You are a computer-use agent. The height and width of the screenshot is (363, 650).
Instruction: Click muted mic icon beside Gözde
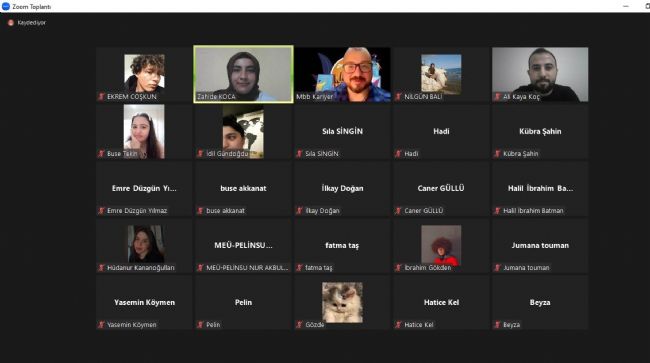click(x=299, y=325)
